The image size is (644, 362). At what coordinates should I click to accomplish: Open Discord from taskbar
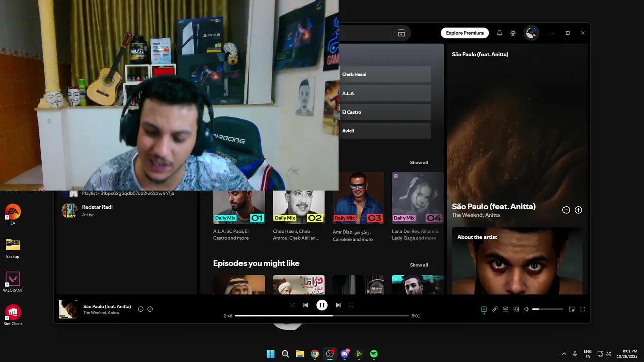tap(345, 354)
